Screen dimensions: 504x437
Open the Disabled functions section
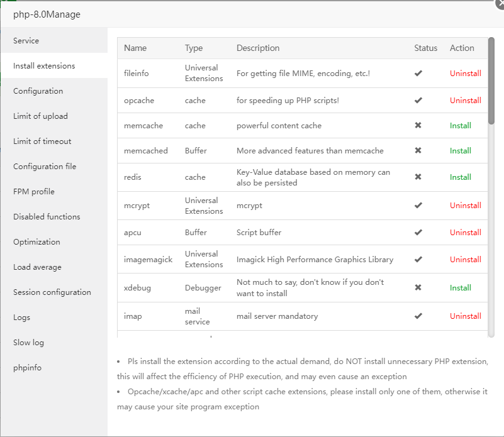[47, 217]
